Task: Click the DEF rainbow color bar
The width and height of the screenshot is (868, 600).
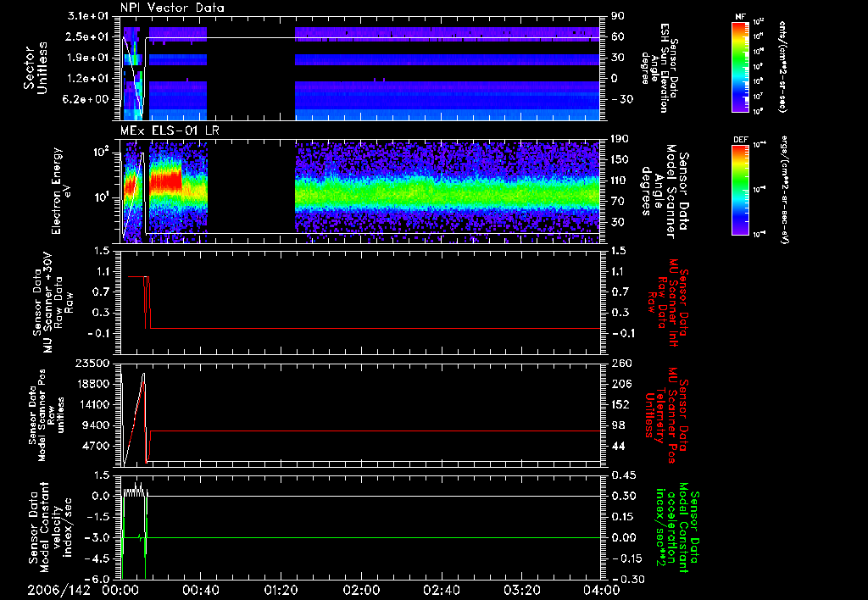Action: 741,190
